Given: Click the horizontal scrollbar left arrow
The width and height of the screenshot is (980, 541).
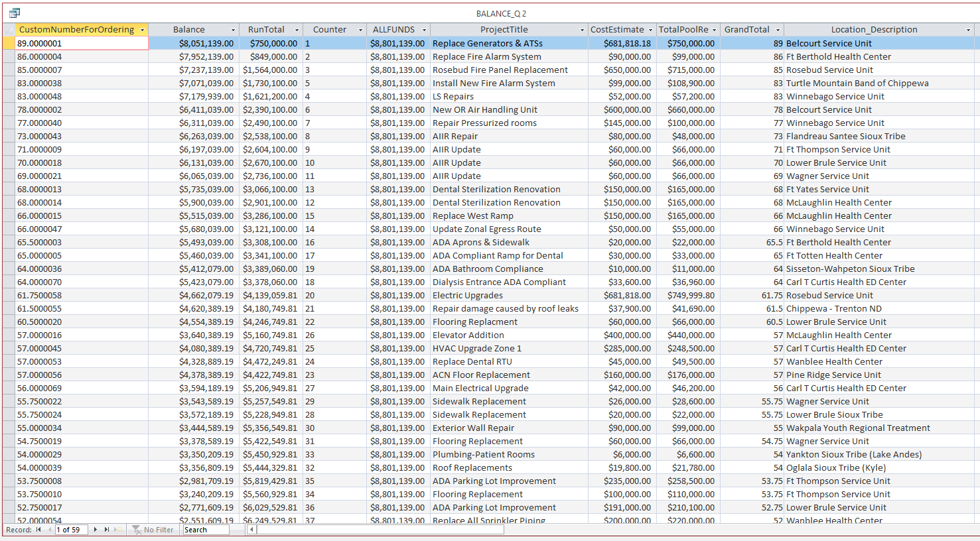Looking at the screenshot, I should [252, 530].
